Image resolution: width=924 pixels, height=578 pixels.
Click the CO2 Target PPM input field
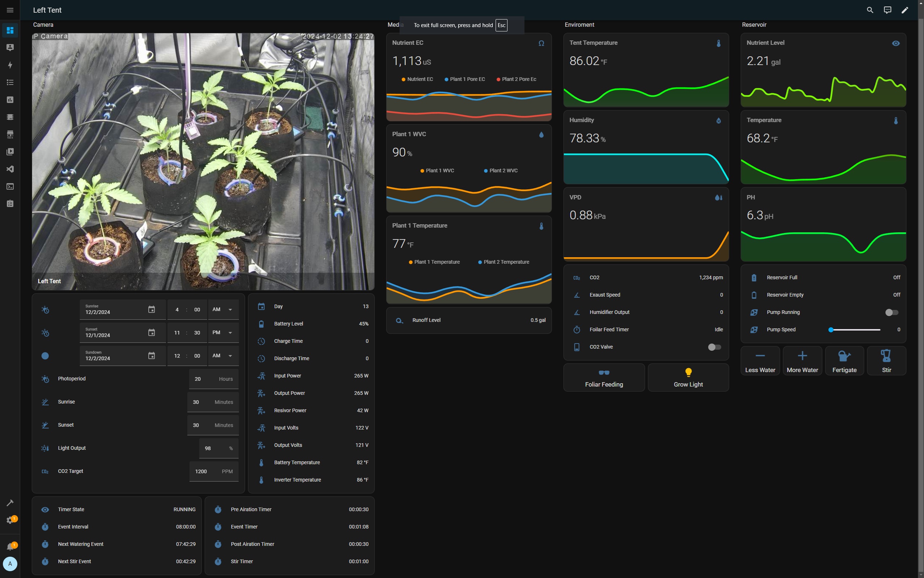tap(214, 471)
